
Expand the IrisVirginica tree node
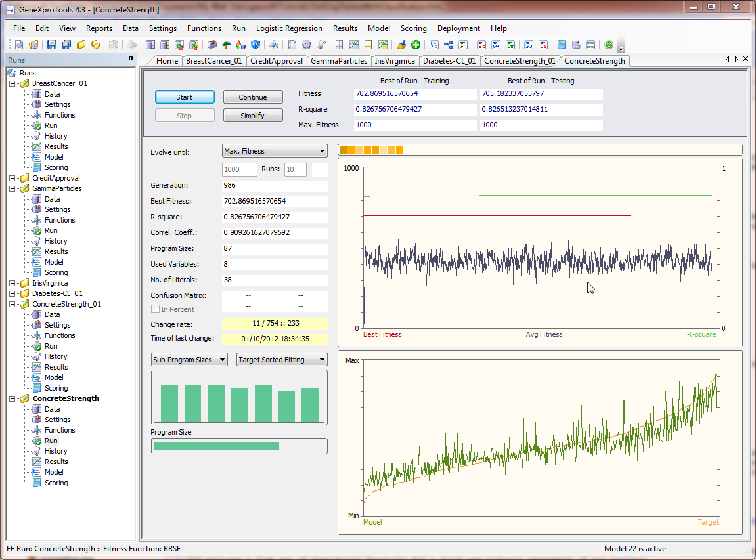point(12,283)
